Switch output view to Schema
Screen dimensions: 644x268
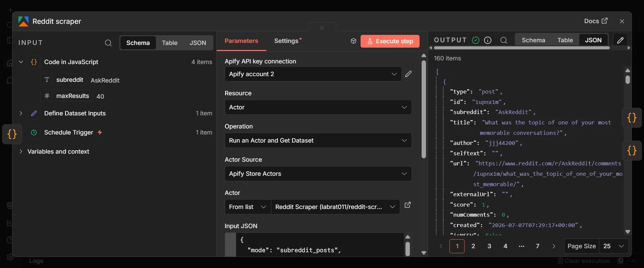tap(533, 40)
